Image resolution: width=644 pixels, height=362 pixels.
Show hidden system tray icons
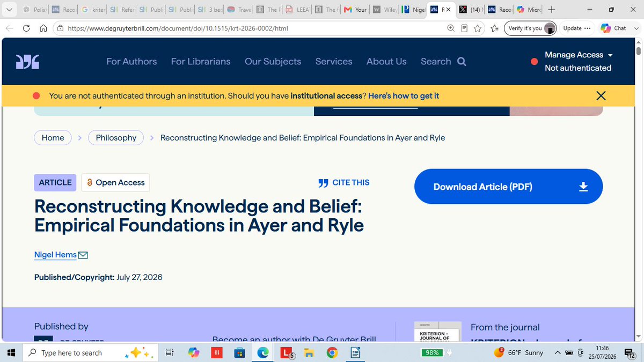[x=559, y=352]
